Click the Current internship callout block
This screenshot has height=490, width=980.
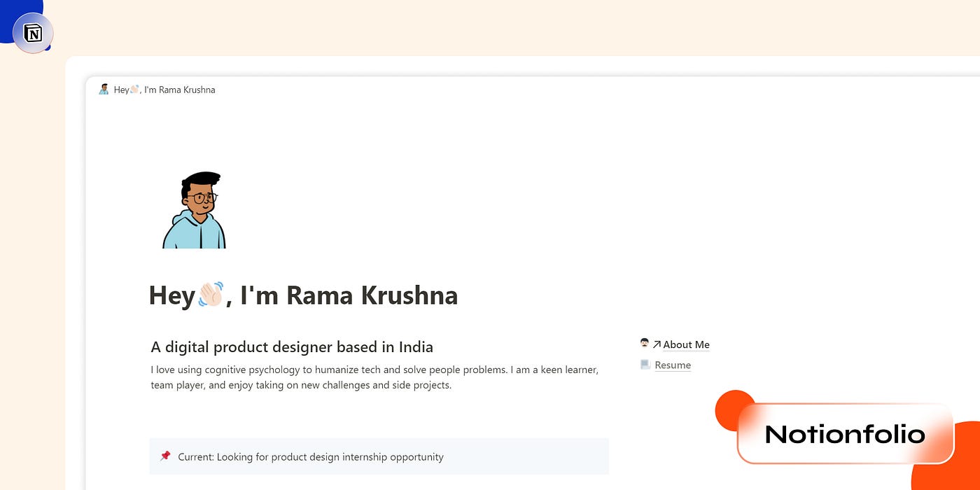pos(379,456)
